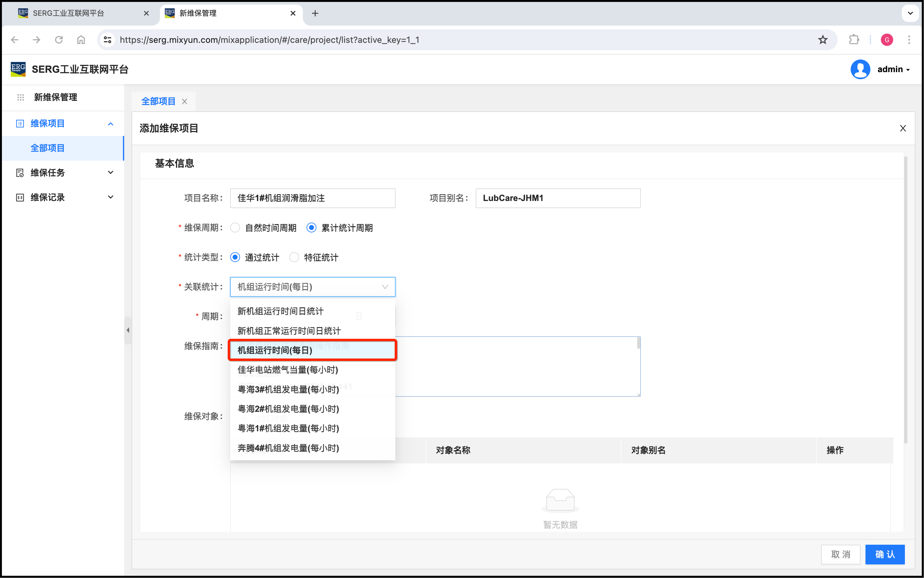Open the 关联统计 dropdown selector
The width and height of the screenshot is (924, 578).
point(312,287)
